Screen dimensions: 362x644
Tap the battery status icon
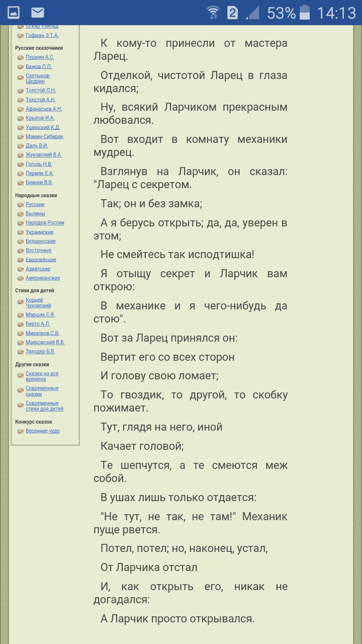305,12
